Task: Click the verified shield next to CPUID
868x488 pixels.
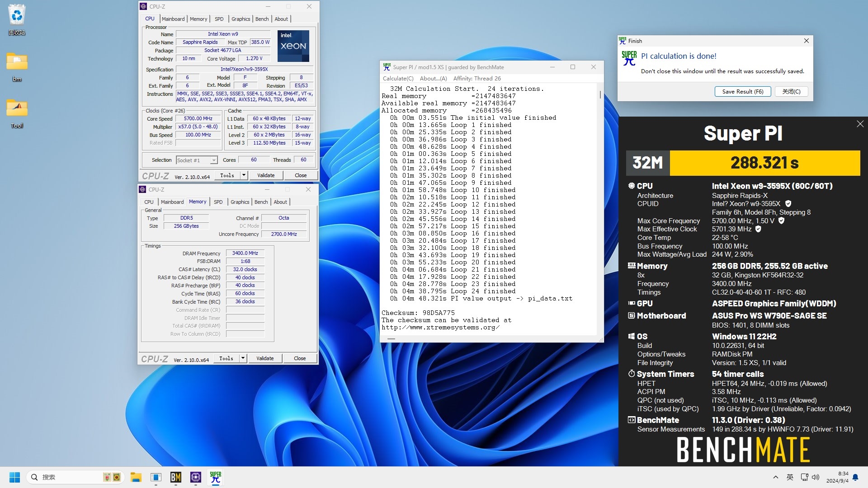Action: click(788, 204)
